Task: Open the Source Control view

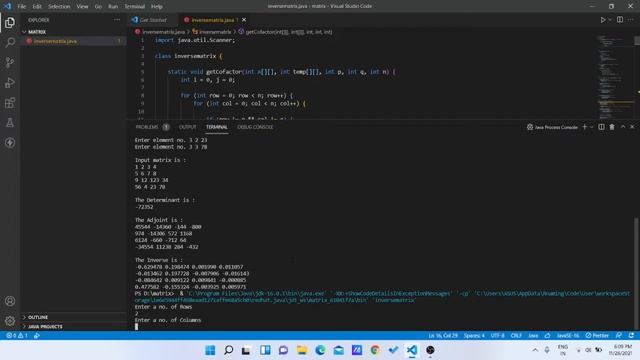Action: (10, 62)
